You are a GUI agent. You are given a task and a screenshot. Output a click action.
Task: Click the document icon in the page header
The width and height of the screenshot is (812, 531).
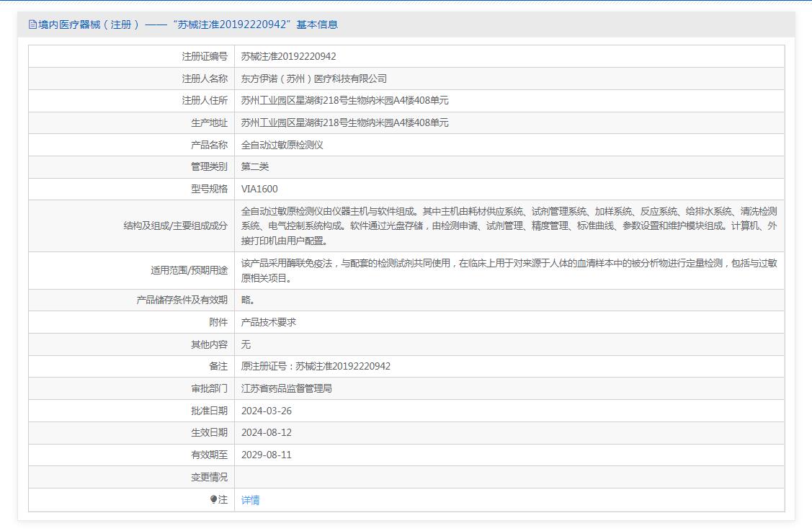click(32, 24)
